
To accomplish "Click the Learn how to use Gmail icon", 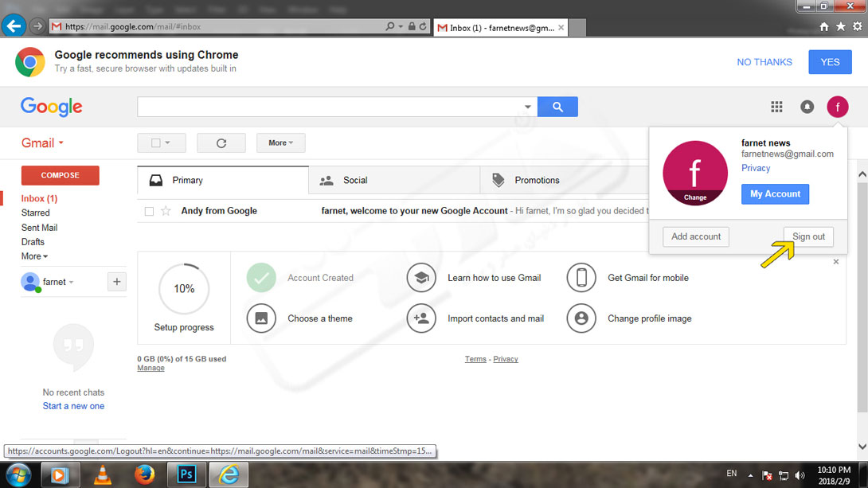I will pyautogui.click(x=421, y=278).
